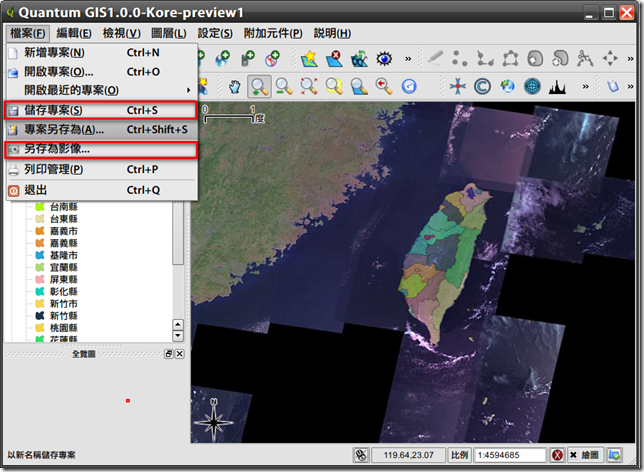Choose 列印管理(P) menu entry
Image resolution: width=644 pixels, height=472 pixels.
101,169
